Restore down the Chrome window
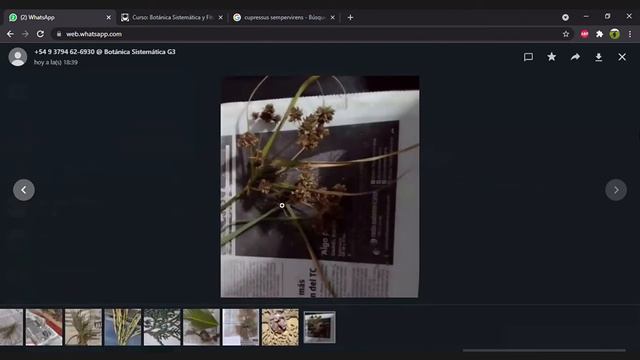Screen dimensions: 640x360 coord(607,16)
